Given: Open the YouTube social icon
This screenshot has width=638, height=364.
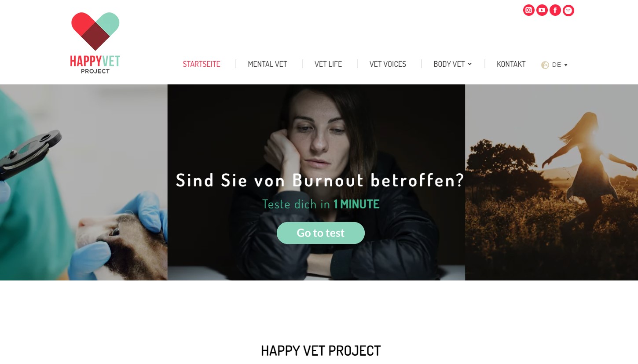Looking at the screenshot, I should pyautogui.click(x=542, y=10).
